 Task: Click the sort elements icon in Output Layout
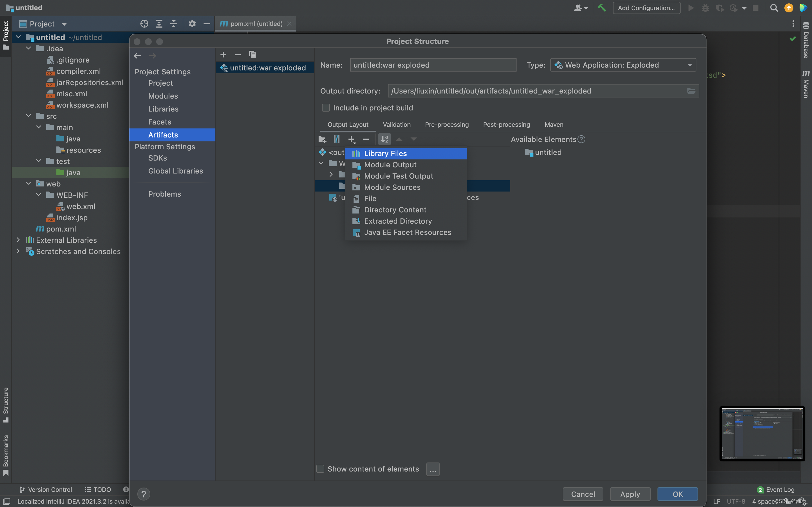tap(384, 139)
